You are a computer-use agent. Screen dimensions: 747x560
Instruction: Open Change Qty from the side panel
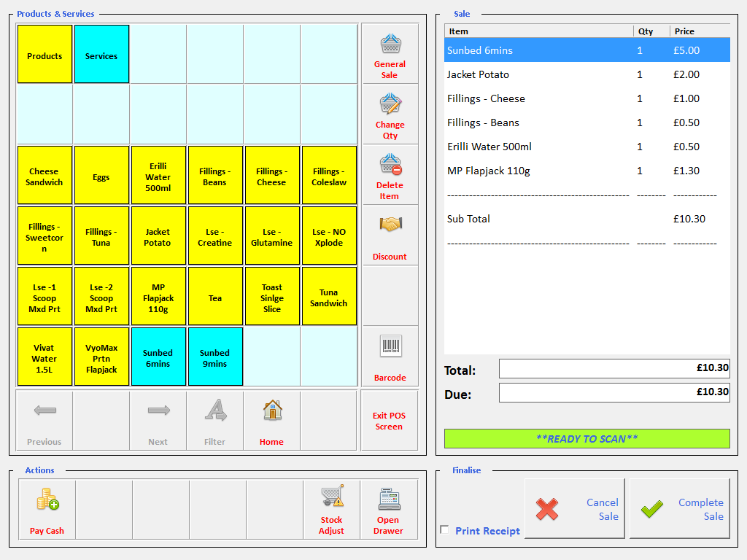click(x=390, y=105)
